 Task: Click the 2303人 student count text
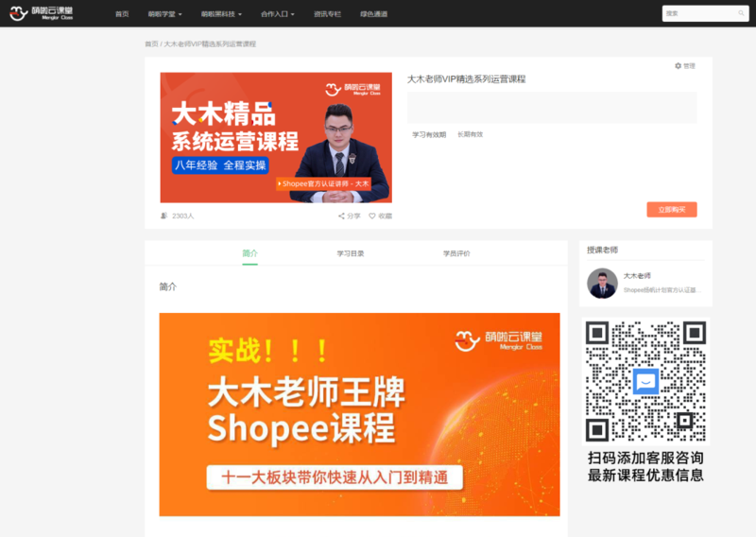(x=182, y=216)
